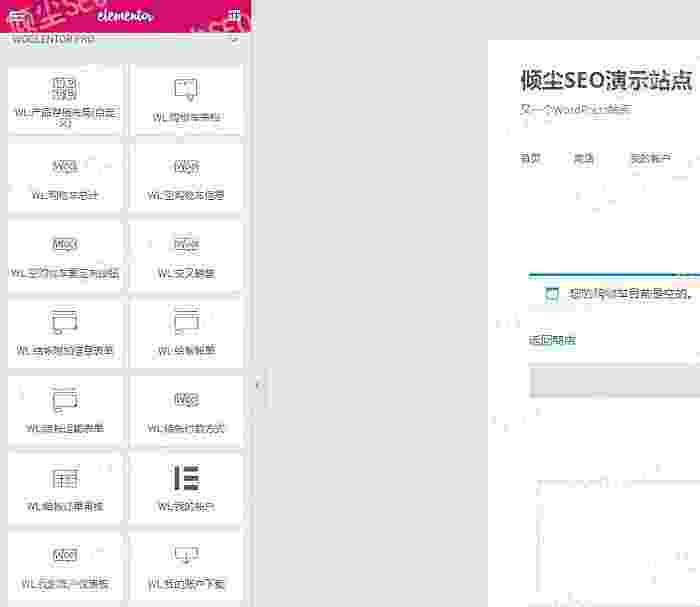Open the second navigation link beside 首页
The width and height of the screenshot is (700, 607).
tap(583, 158)
